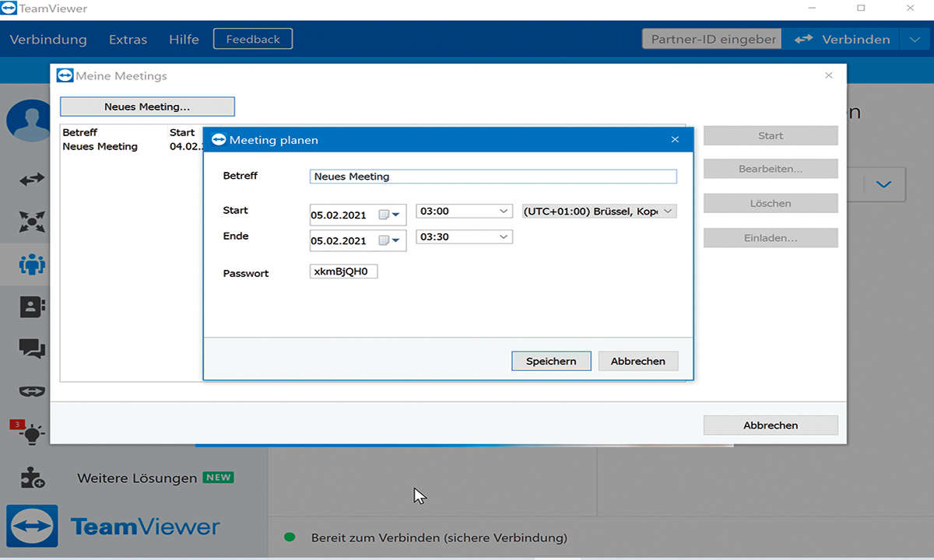The height and width of the screenshot is (560, 934).
Task: Open the Hilfe menu
Action: point(184,39)
